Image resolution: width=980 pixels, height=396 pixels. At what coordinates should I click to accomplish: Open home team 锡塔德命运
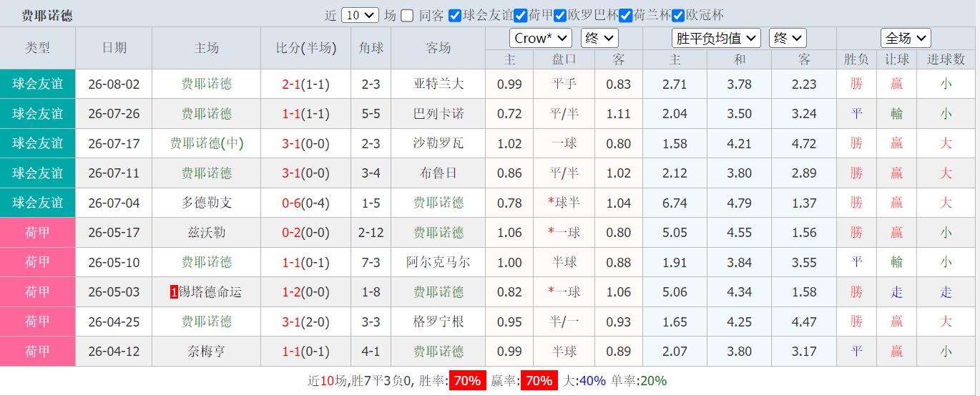click(210, 292)
